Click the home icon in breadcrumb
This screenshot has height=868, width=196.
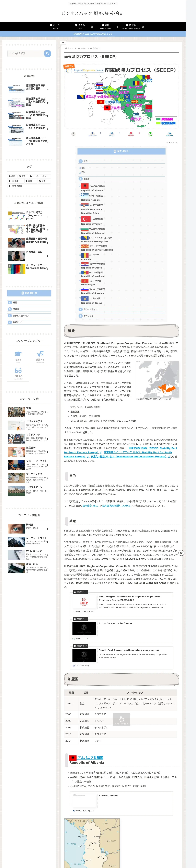66,48
